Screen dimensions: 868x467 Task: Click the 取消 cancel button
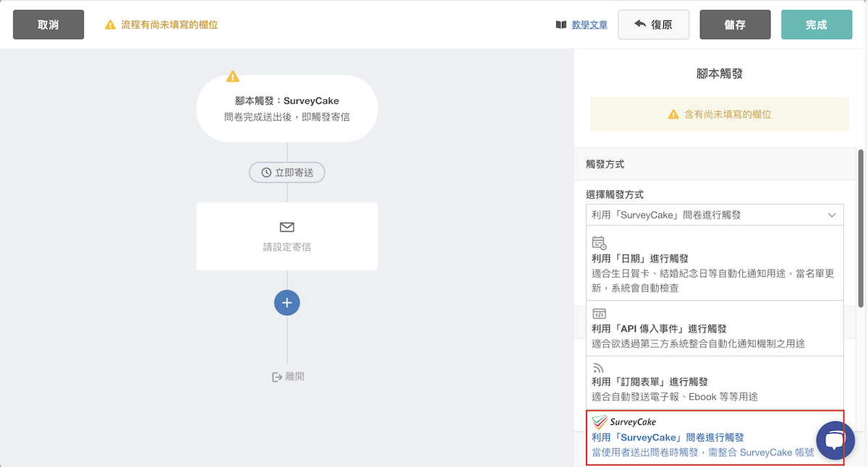click(x=48, y=25)
